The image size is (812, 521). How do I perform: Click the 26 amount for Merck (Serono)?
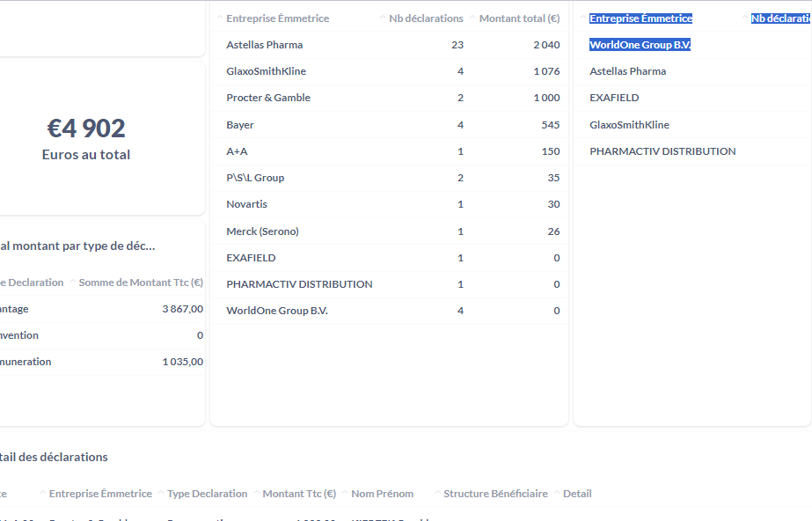pos(553,231)
